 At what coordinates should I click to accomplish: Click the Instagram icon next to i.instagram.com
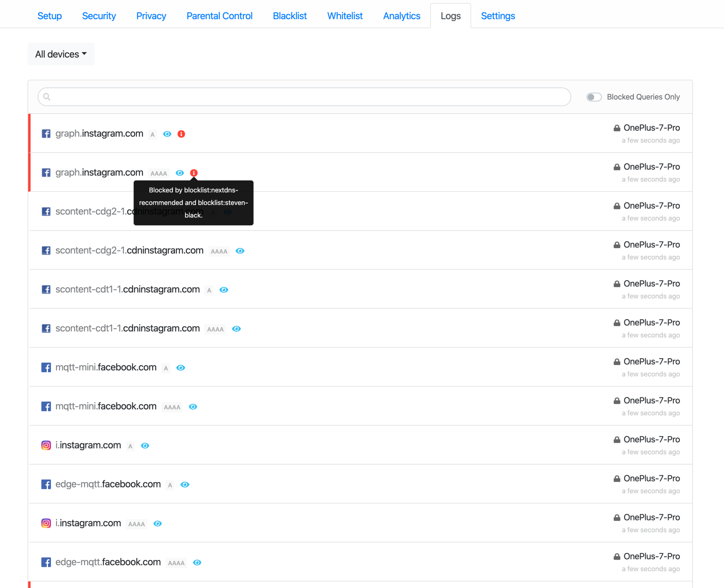tap(46, 445)
